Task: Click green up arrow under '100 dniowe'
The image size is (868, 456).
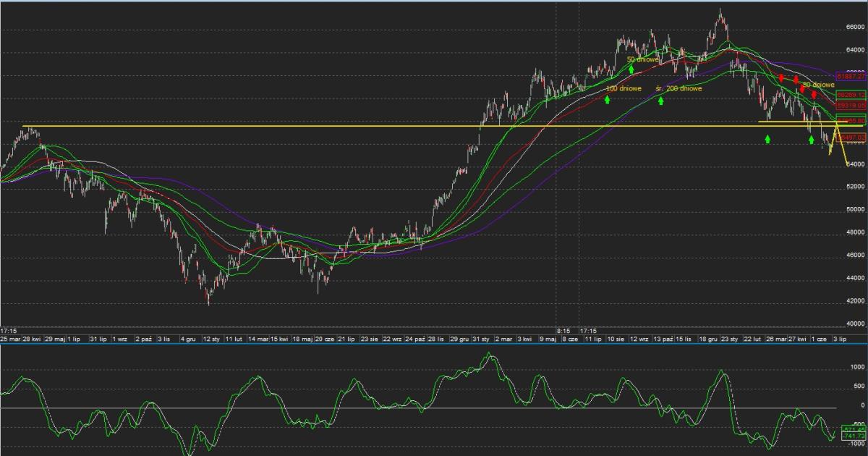Action: (608, 98)
